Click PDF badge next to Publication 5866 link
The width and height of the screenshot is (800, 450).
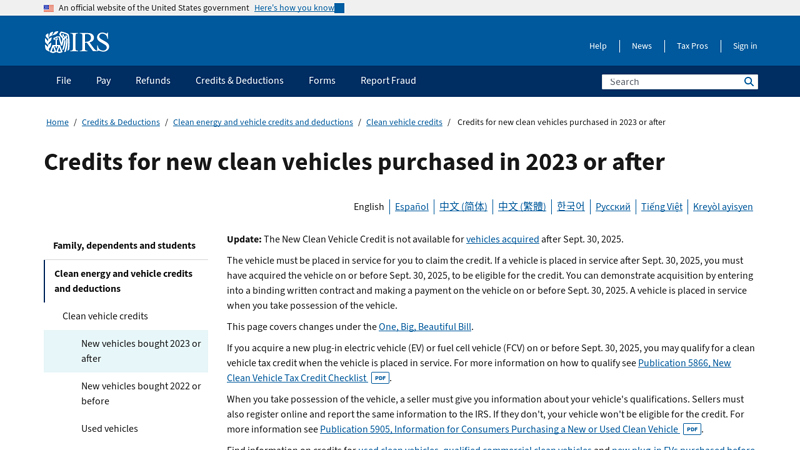[380, 378]
